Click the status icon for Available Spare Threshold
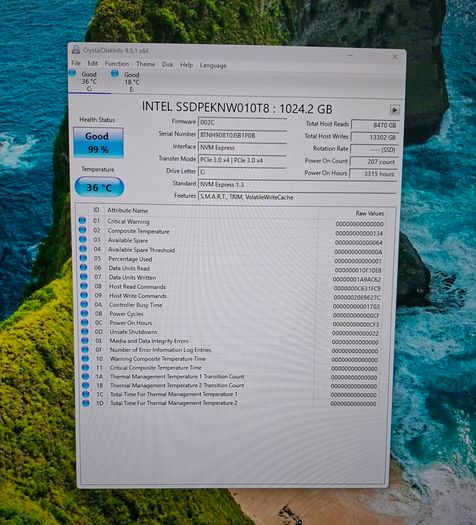The width and height of the screenshot is (476, 525). [83, 249]
